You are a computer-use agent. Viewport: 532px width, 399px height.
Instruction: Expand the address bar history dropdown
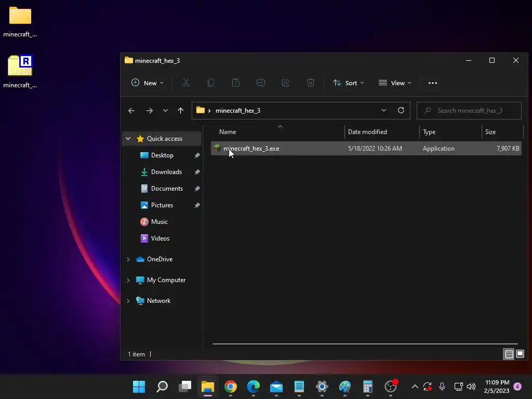coord(384,111)
